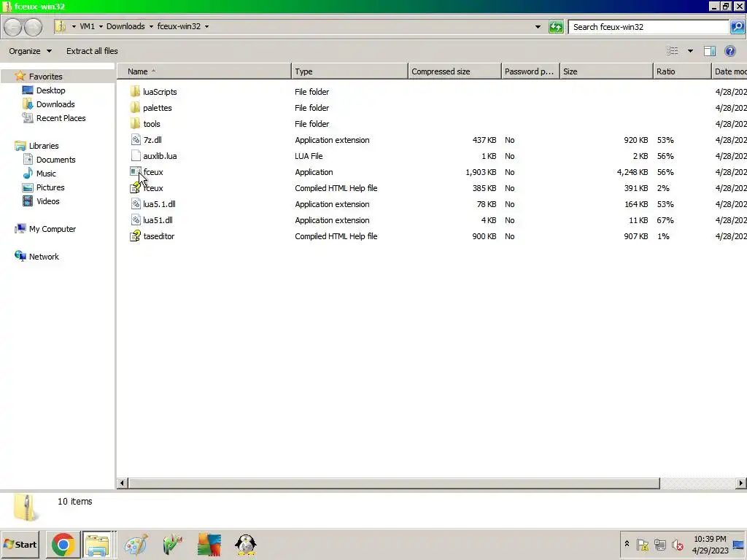Click the Action Center flag tray icon

642,545
